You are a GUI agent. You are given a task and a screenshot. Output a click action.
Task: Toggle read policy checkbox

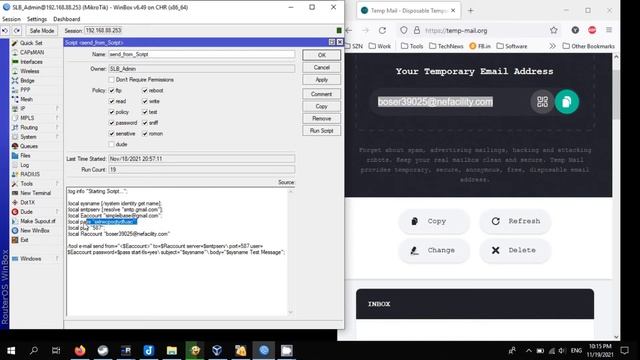pyautogui.click(x=111, y=101)
